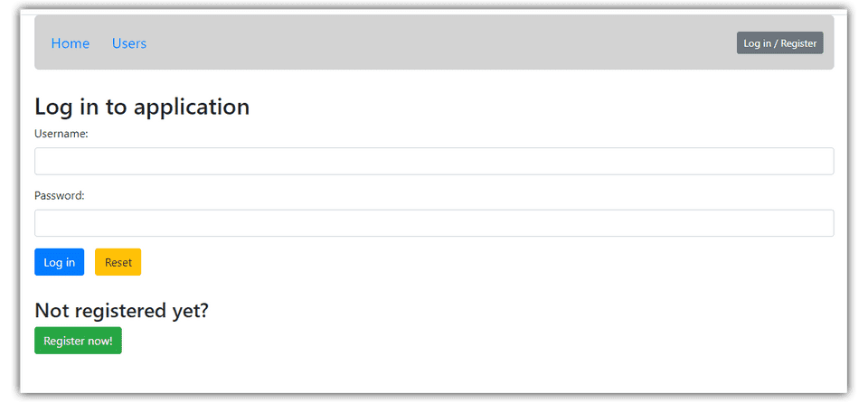Click empty gray area of navigation bar

(x=443, y=42)
